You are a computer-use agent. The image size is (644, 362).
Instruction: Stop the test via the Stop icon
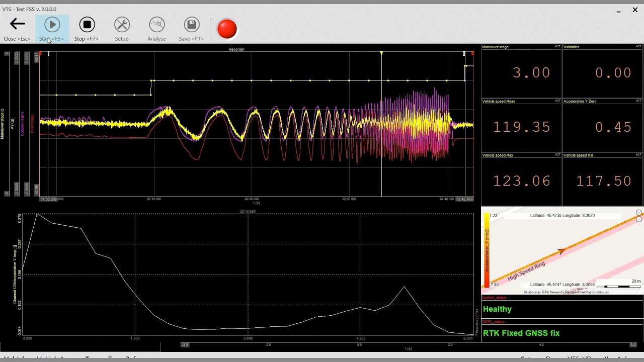click(87, 25)
